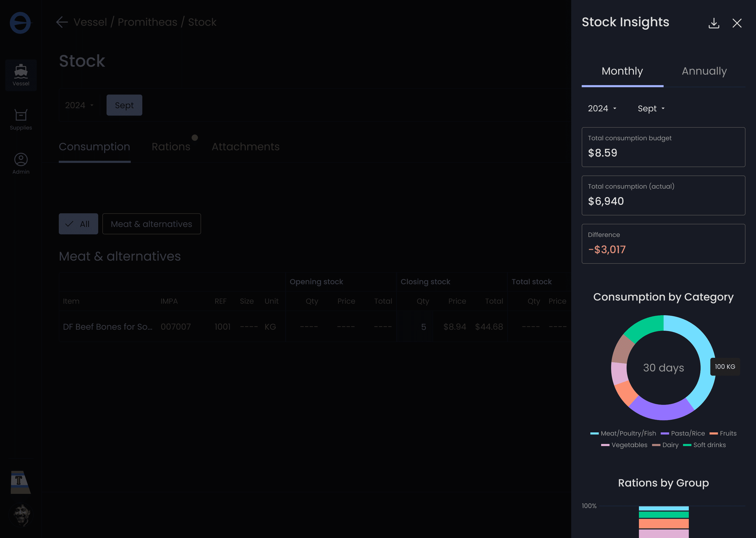
Task: Click the notification dot beside Rations tab
Action: tap(195, 137)
